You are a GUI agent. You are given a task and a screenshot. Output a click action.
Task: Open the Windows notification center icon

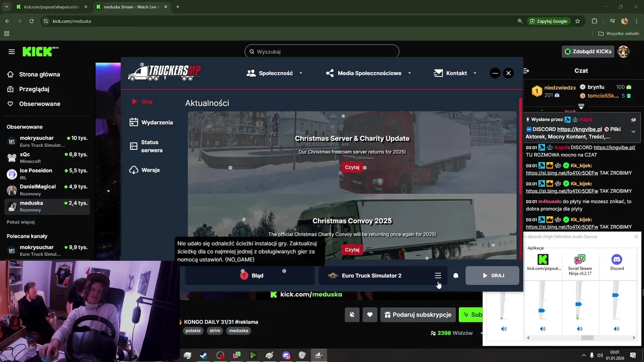pos(633,355)
